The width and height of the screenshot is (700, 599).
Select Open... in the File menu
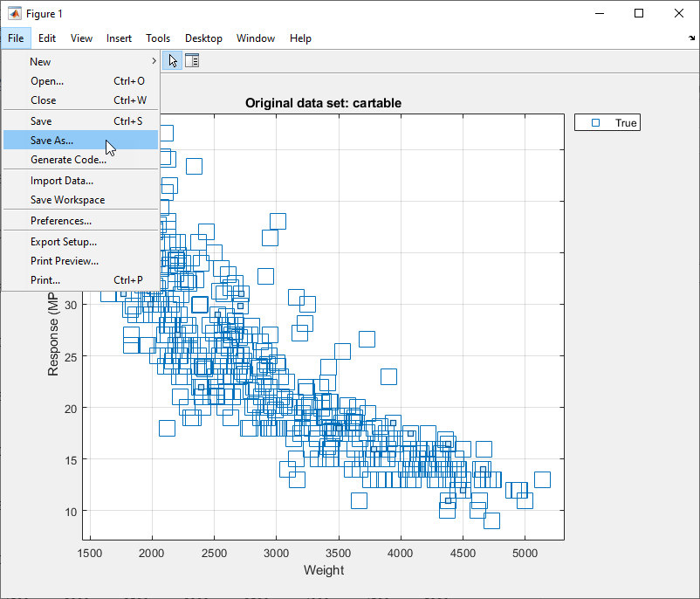(x=47, y=81)
